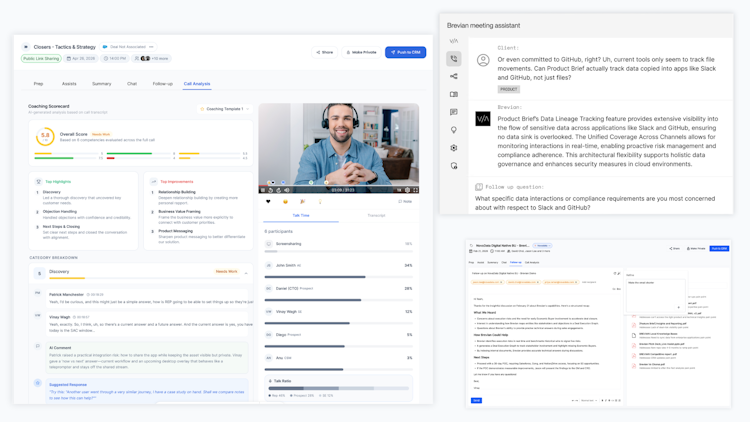The width and height of the screenshot is (750, 422).
Task: Push call analysis to CRM
Action: click(x=406, y=52)
